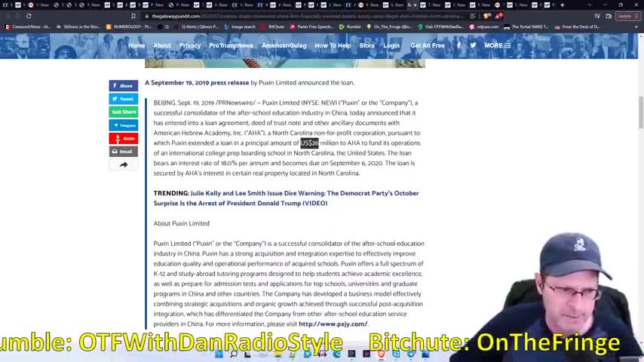Bookmark this page using the bookmark icon

pos(133,16)
